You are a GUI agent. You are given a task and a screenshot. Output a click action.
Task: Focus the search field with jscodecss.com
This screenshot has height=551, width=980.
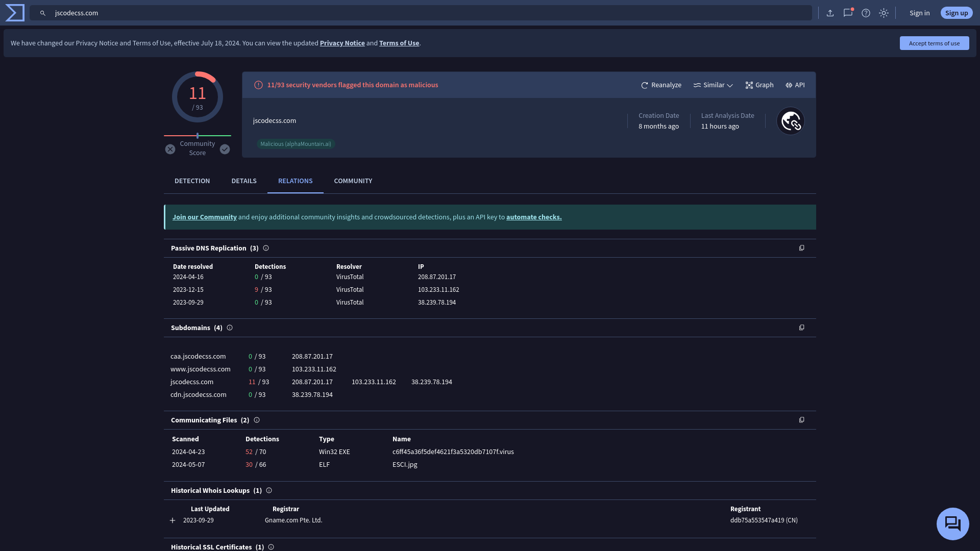[421, 13]
